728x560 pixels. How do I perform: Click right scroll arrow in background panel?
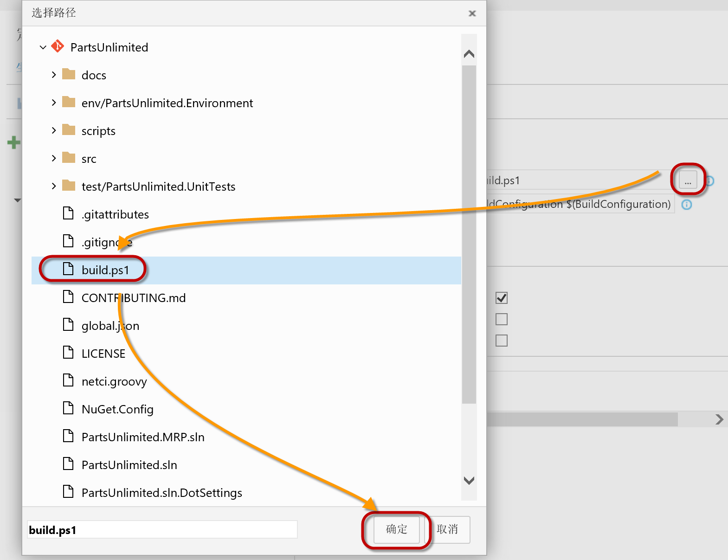click(x=719, y=419)
